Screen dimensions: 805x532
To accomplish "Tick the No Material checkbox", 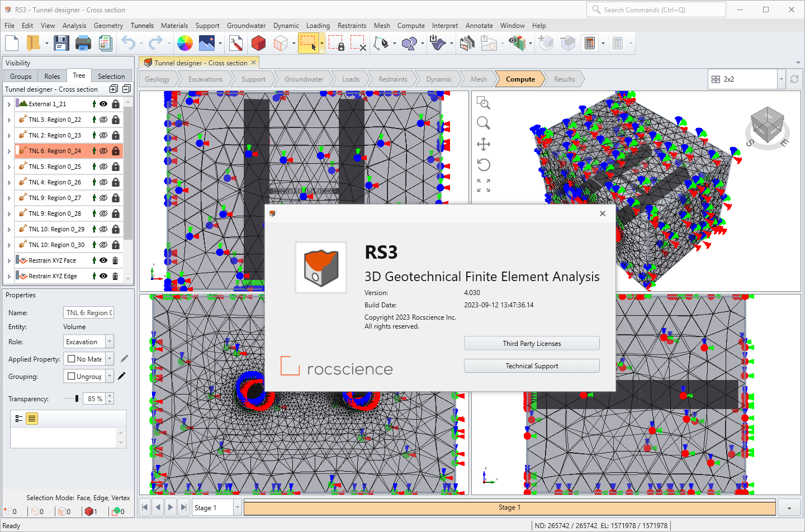I will 72,359.
